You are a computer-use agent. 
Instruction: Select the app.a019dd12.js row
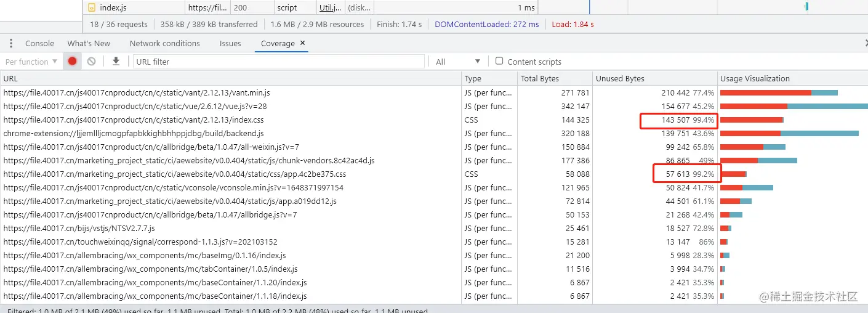tap(434, 201)
